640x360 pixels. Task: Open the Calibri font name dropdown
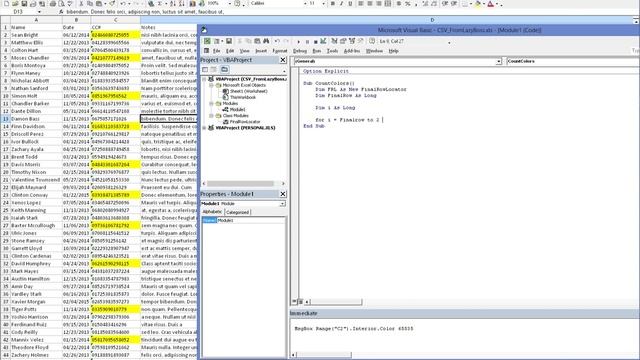tap(304, 4)
